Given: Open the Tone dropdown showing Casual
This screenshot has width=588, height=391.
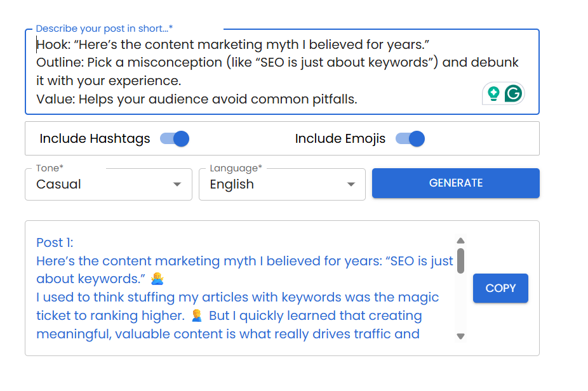Looking at the screenshot, I should coord(109,184).
